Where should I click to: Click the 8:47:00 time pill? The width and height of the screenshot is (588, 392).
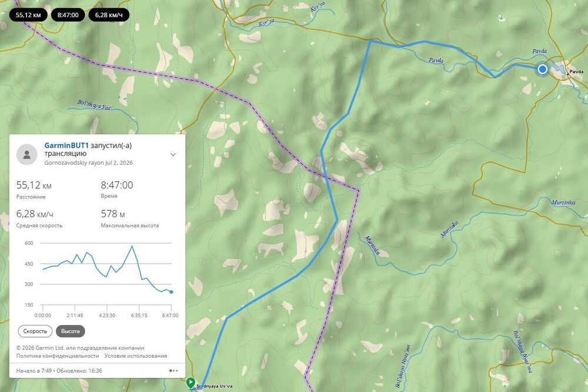pos(68,15)
